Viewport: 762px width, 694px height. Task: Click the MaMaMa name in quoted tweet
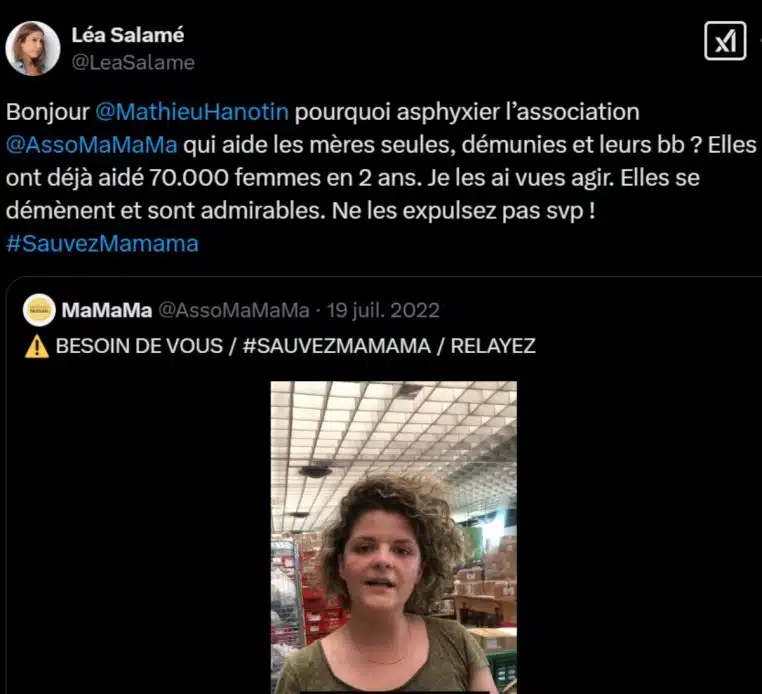tap(107, 310)
